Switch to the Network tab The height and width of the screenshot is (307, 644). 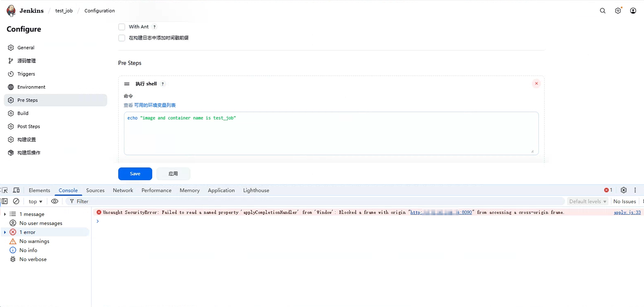pos(123,190)
